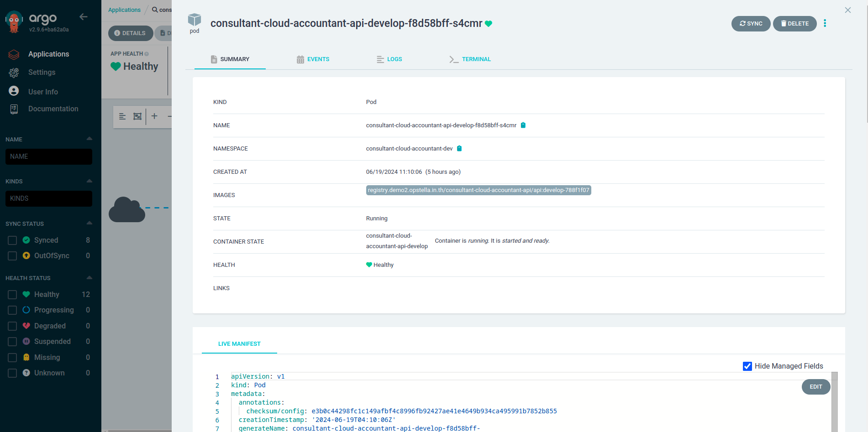Click the App Health info question icon
This screenshot has height=432, width=868.
(147, 54)
